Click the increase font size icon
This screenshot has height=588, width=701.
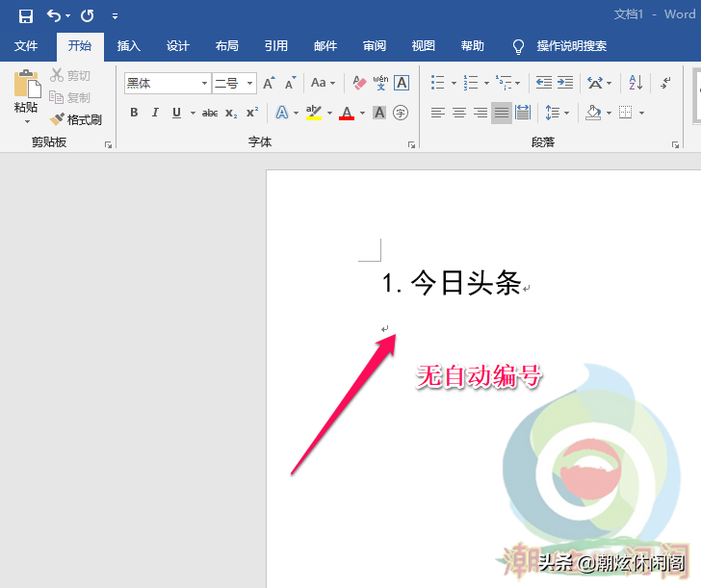(x=269, y=83)
